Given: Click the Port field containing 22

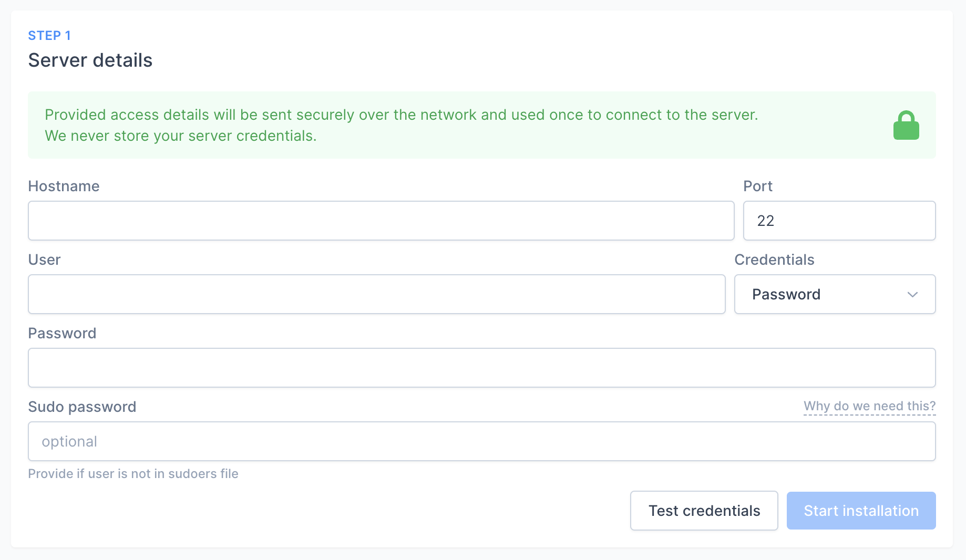Looking at the screenshot, I should (x=839, y=221).
